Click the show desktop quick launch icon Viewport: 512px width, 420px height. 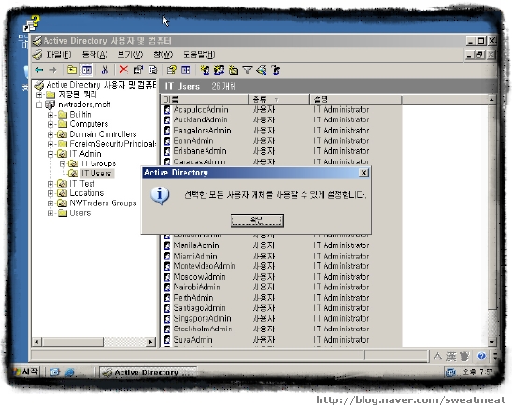pos(54,372)
